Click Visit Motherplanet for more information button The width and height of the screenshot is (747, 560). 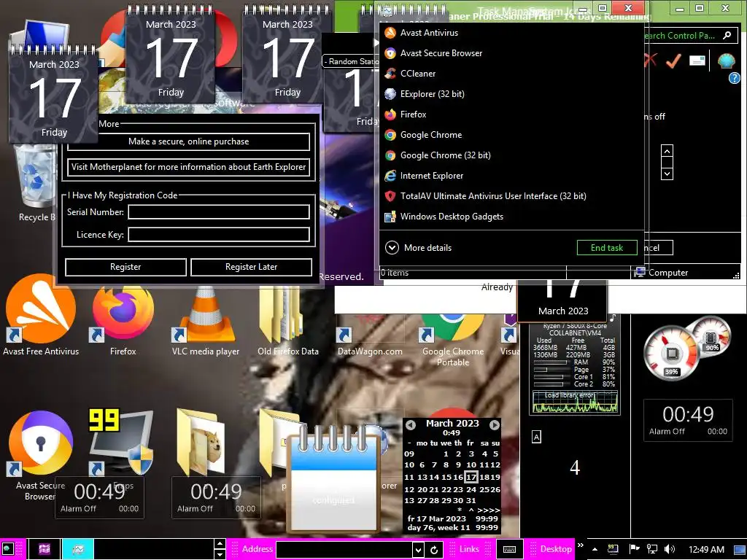click(x=189, y=167)
